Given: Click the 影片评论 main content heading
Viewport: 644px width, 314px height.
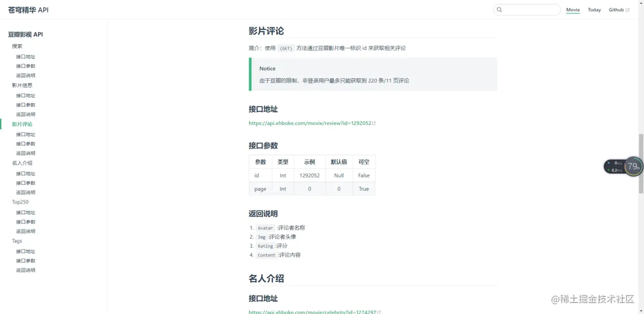Looking at the screenshot, I should [266, 31].
